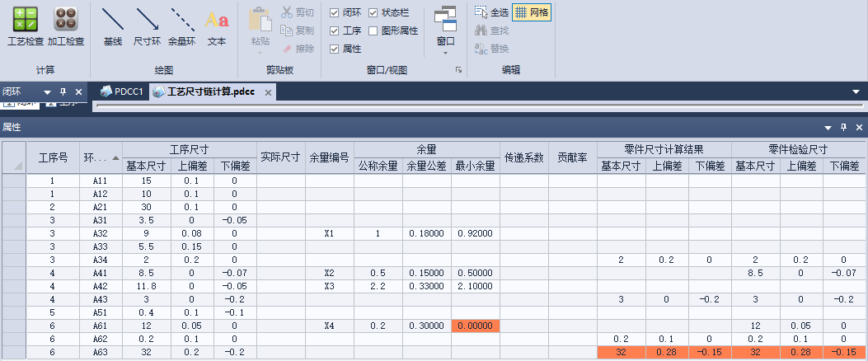Click the 全选 select all button
This screenshot has width=868, height=361.
point(491,12)
